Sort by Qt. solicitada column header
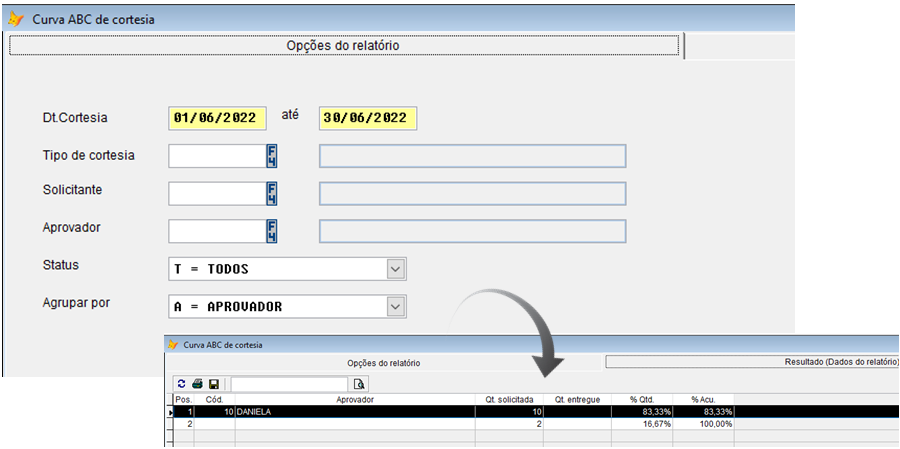 pos(509,399)
